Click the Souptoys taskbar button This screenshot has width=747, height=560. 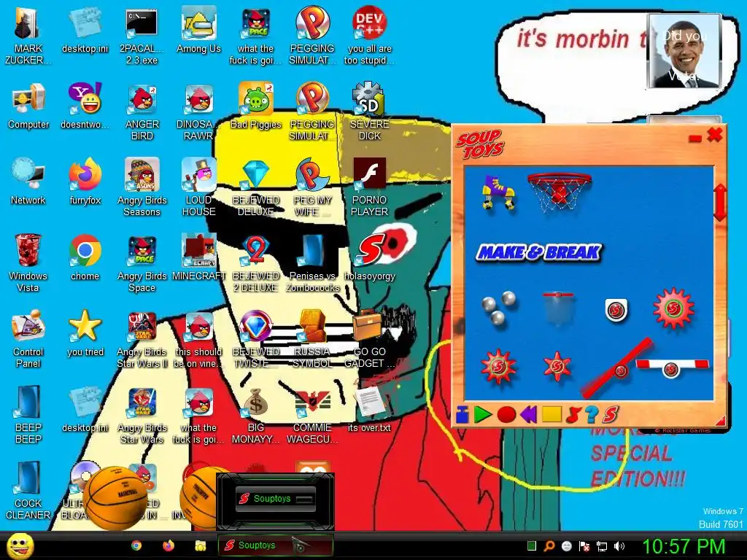[x=275, y=545]
